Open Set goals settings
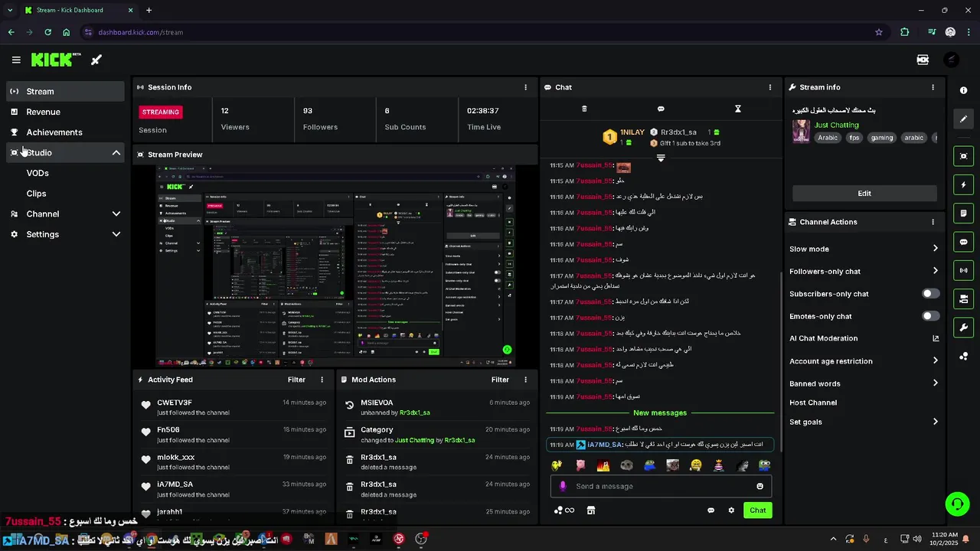Viewport: 980px width, 551px height. click(864, 422)
